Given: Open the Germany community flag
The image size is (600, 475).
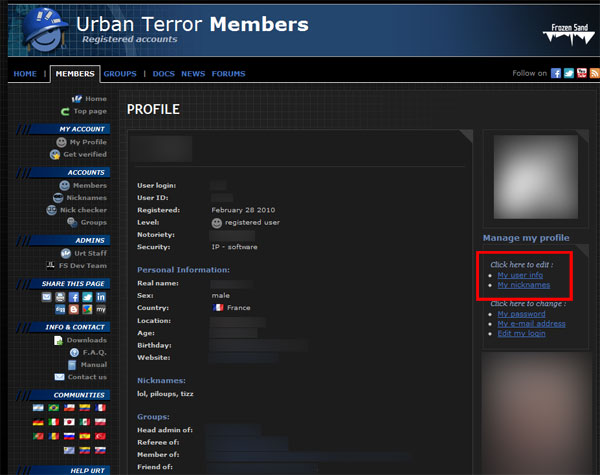Looking at the screenshot, I should pos(38,422).
